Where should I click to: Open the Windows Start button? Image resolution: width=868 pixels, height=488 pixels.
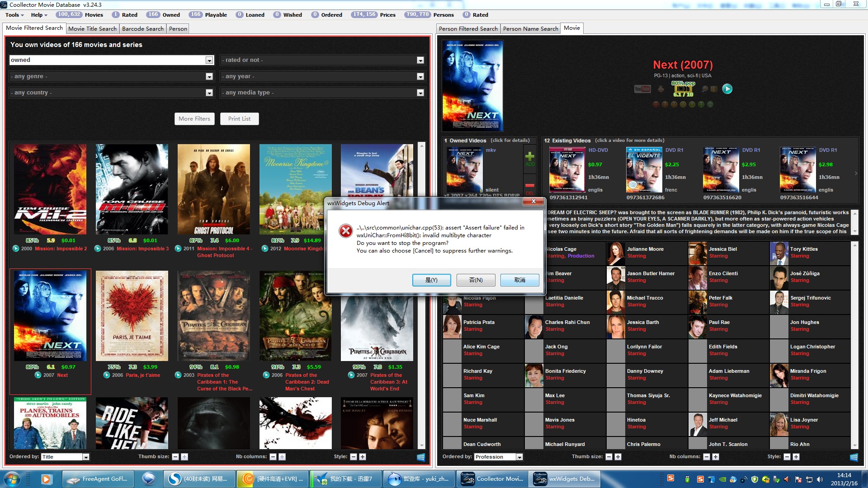[12, 479]
